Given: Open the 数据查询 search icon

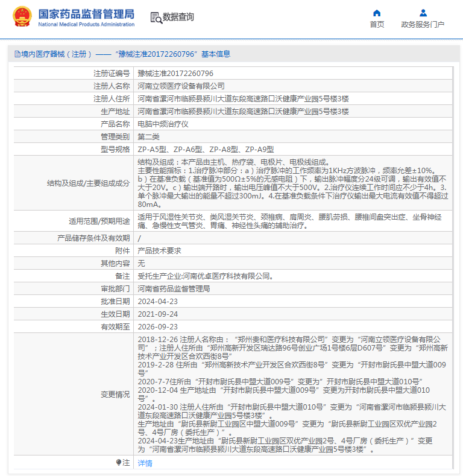Looking at the screenshot, I should [156, 17].
